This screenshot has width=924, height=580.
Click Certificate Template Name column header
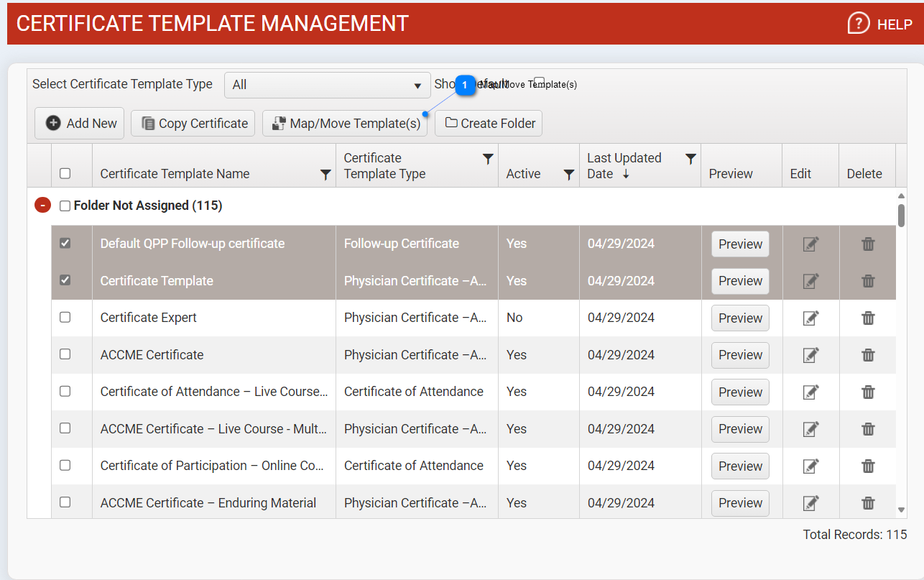point(175,174)
